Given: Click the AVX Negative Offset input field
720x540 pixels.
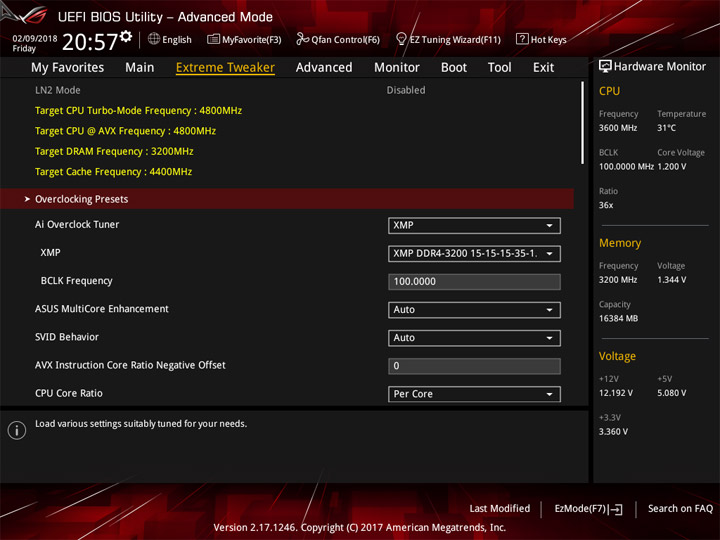Looking at the screenshot, I should click(474, 366).
